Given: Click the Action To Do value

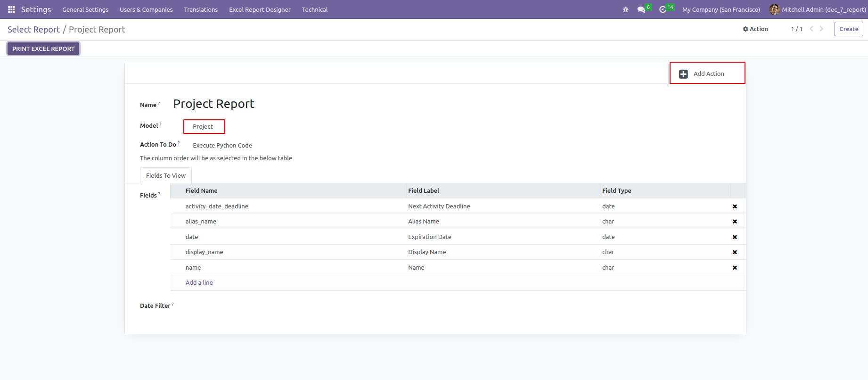Looking at the screenshot, I should click(222, 146).
